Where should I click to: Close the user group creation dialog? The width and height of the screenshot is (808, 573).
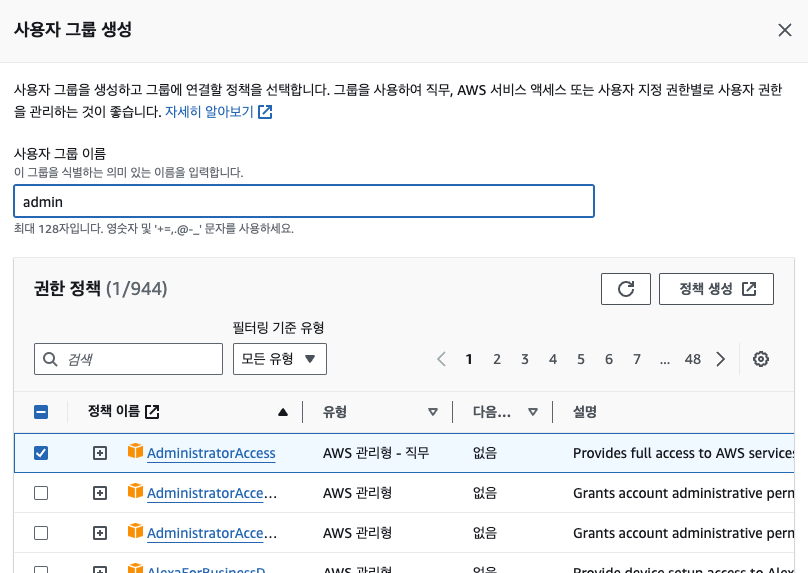coord(784,30)
